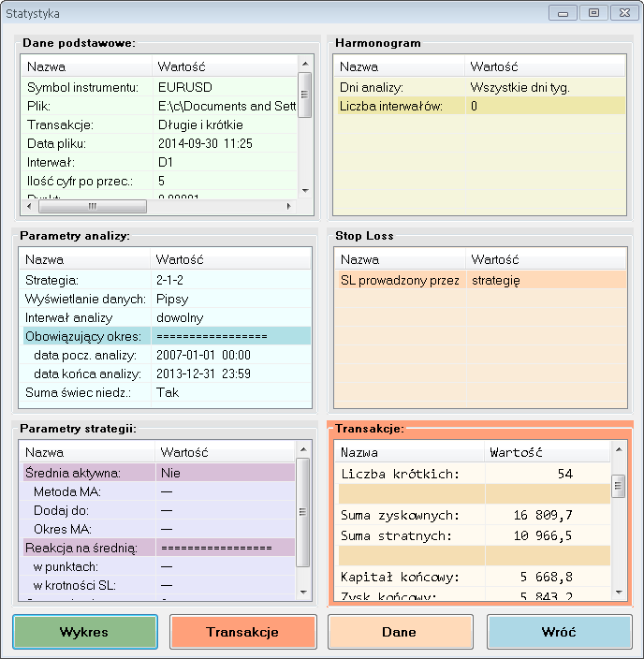This screenshot has height=659, width=644.
Task: Select the Interwał: row
Action: 160,162
